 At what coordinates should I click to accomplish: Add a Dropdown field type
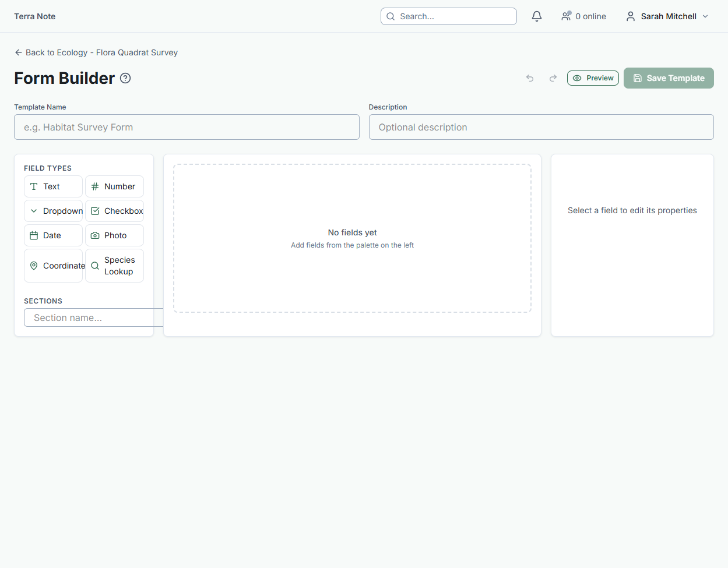click(x=54, y=211)
